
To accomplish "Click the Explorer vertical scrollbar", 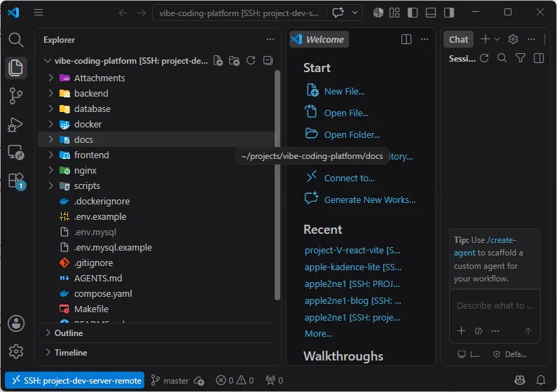I will (277, 185).
